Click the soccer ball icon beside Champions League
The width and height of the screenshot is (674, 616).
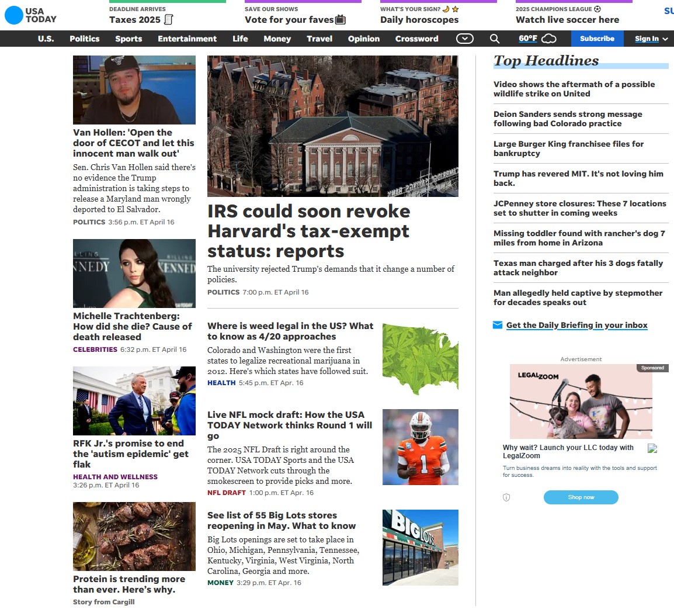(x=597, y=9)
